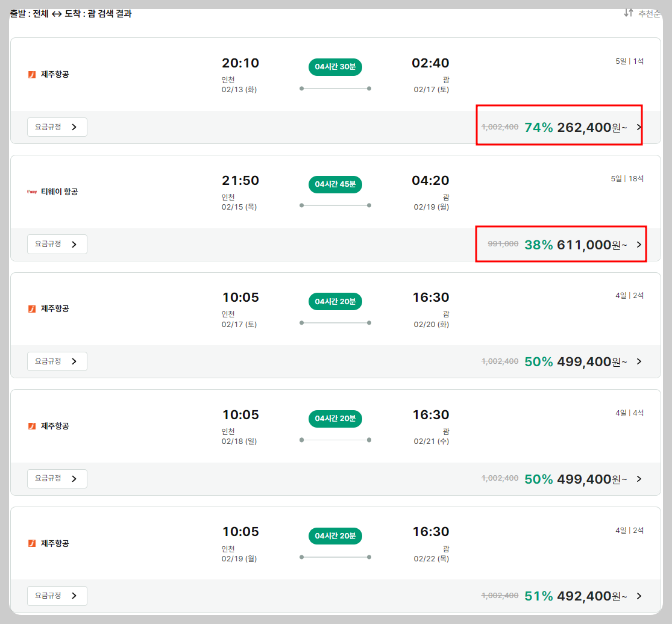Click the chevron next to 492,400원
Screen dimensions: 672x624
point(639,596)
